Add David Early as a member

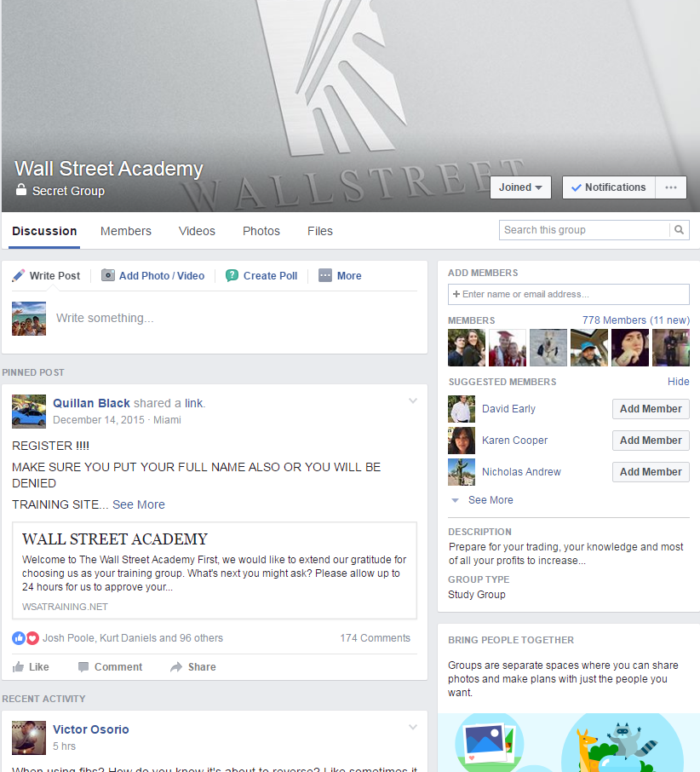coord(651,409)
